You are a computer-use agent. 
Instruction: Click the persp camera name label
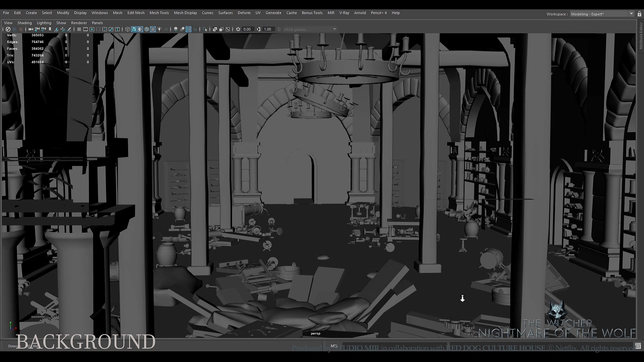(316, 334)
